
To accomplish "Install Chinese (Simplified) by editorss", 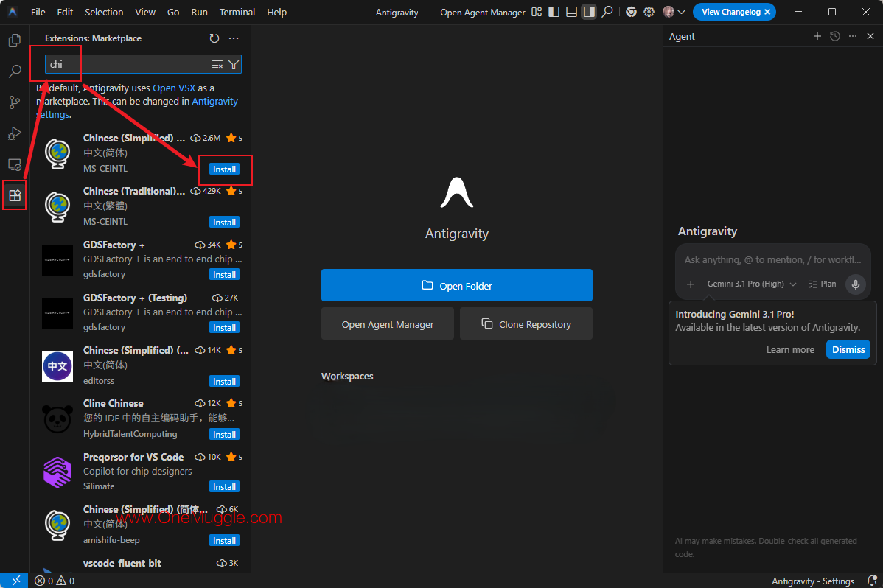I will pos(224,381).
